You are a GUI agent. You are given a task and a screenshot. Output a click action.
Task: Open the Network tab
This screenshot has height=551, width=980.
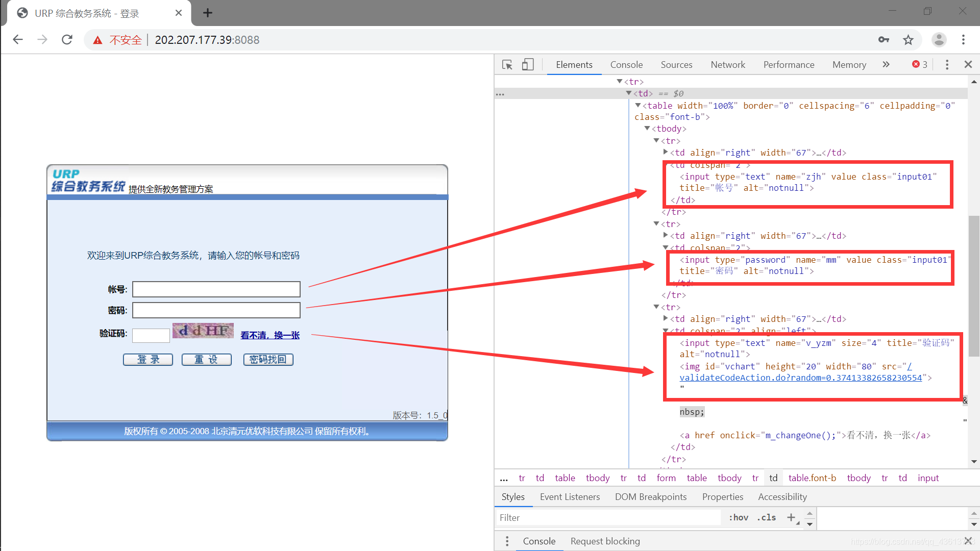pos(728,65)
